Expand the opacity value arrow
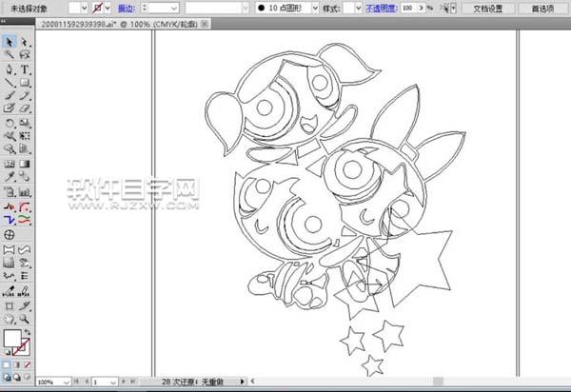 tap(422, 8)
